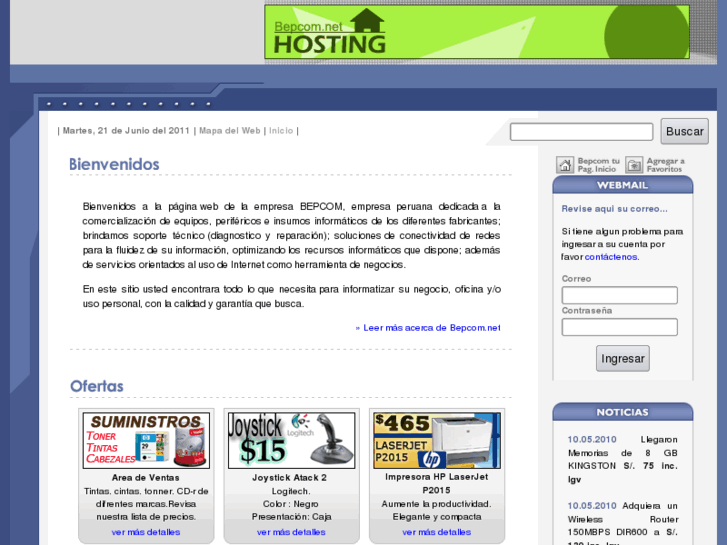The image size is (727, 545).
Task: Click the Wireless Router DIR600 news item
Action: (623, 523)
